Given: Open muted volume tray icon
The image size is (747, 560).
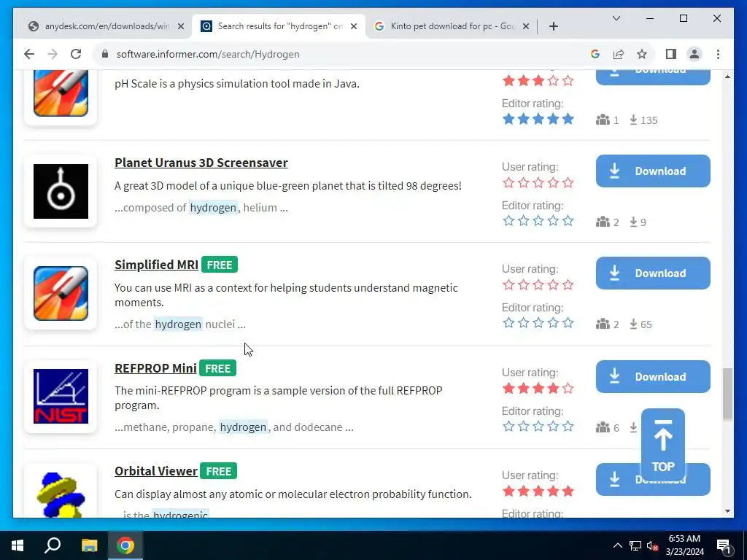Looking at the screenshot, I should (653, 545).
